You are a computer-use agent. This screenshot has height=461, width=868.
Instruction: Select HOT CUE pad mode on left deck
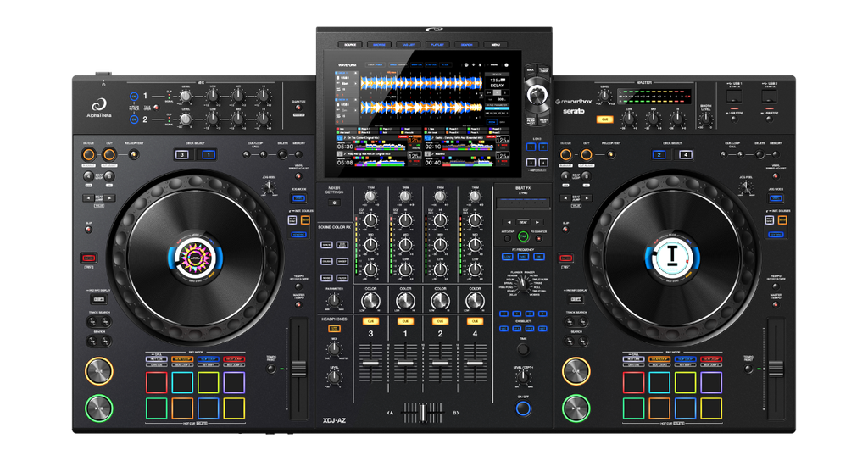[x=157, y=359]
